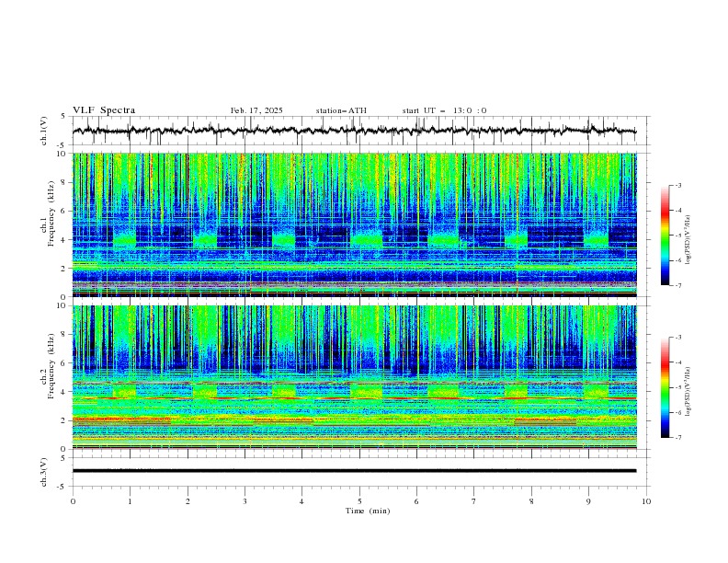Click time axis tick label "8"
The image size is (728, 563).
point(531,501)
